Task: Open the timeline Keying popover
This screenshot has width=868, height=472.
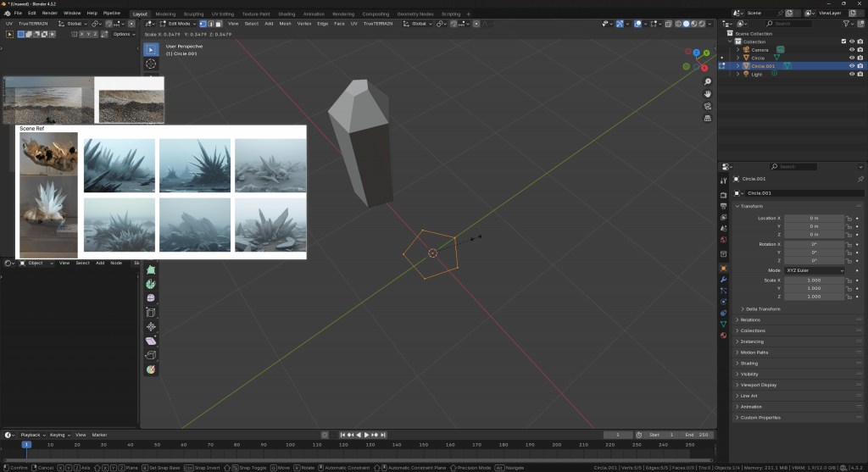Action: tap(59, 435)
